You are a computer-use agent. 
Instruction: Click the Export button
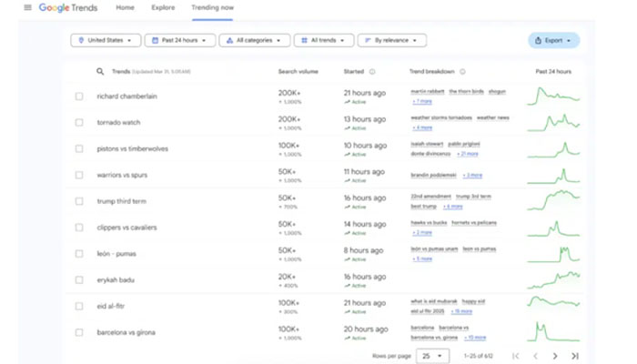tap(553, 40)
